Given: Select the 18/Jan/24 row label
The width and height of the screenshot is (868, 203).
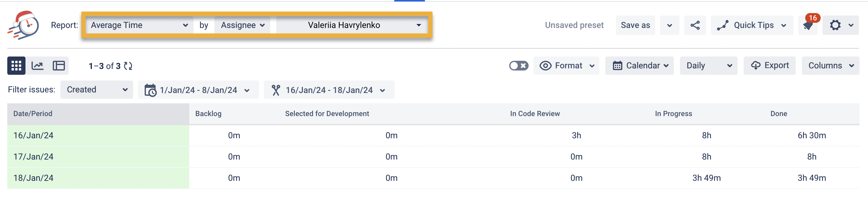Looking at the screenshot, I should [33, 178].
